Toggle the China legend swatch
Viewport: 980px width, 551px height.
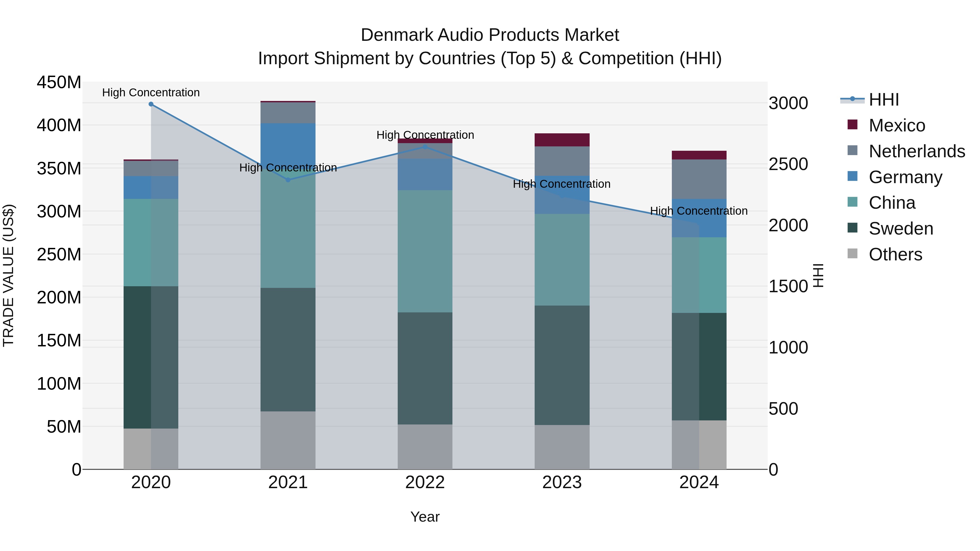[853, 202]
